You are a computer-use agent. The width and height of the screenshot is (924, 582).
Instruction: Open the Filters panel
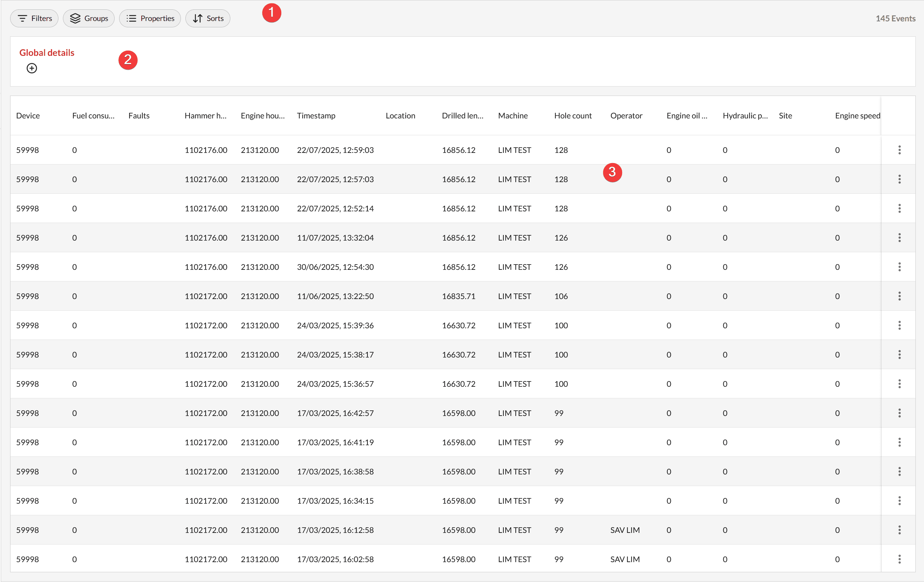point(34,18)
